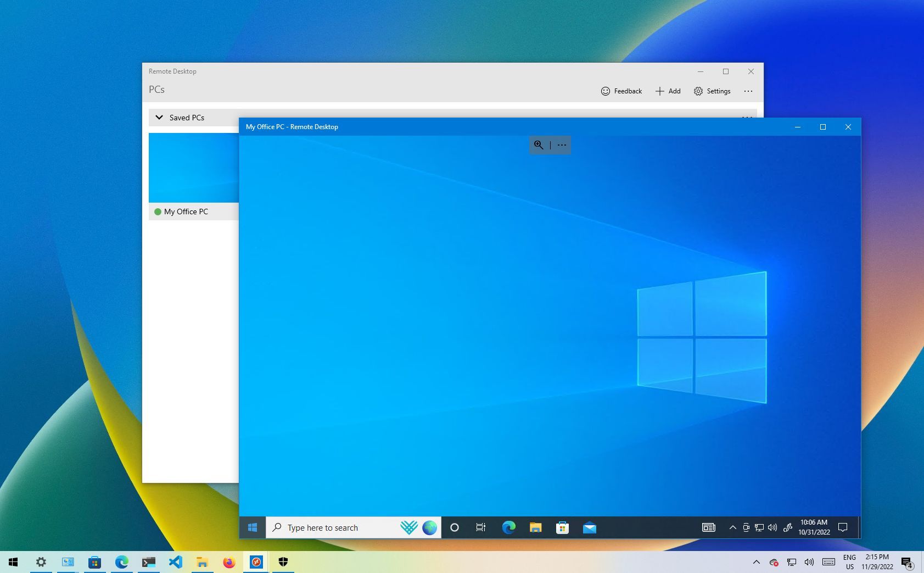Open the volume control in the host tray
This screenshot has width=924, height=573.
pos(809,562)
